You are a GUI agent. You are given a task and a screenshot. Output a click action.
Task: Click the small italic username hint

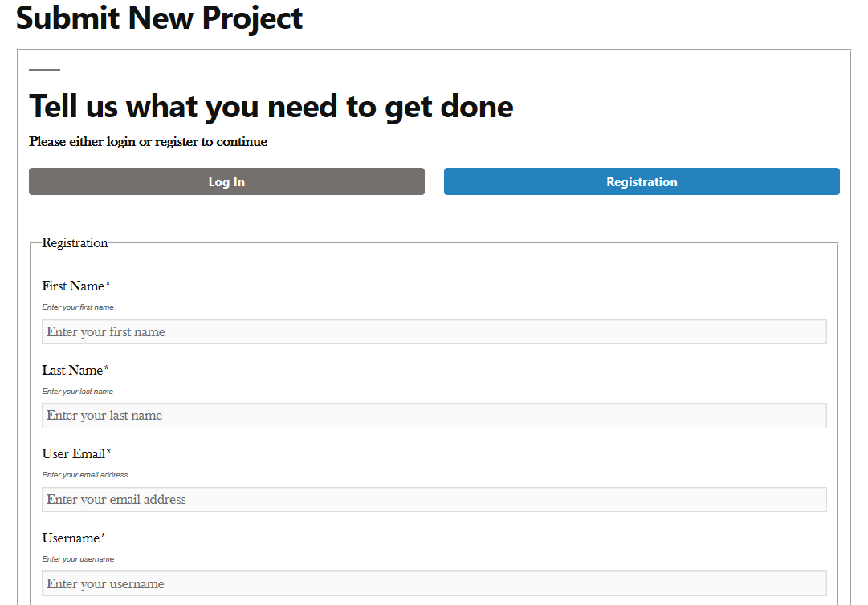(78, 559)
